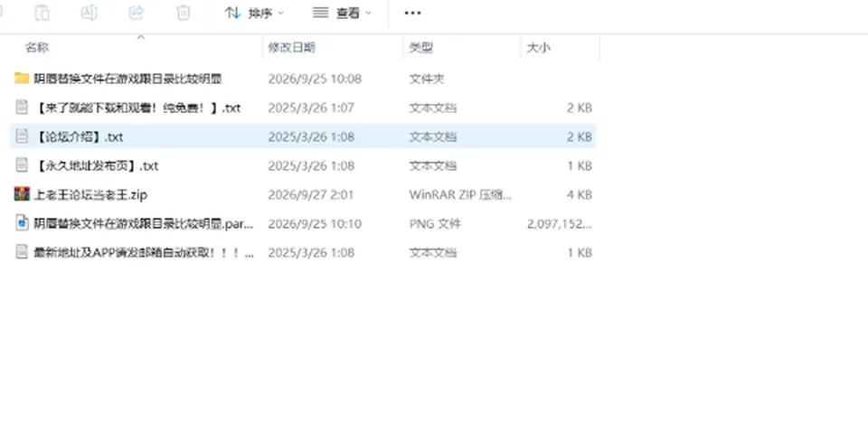Click the document icon of 最新地址及APP row
The width and height of the screenshot is (868, 422).
(22, 251)
